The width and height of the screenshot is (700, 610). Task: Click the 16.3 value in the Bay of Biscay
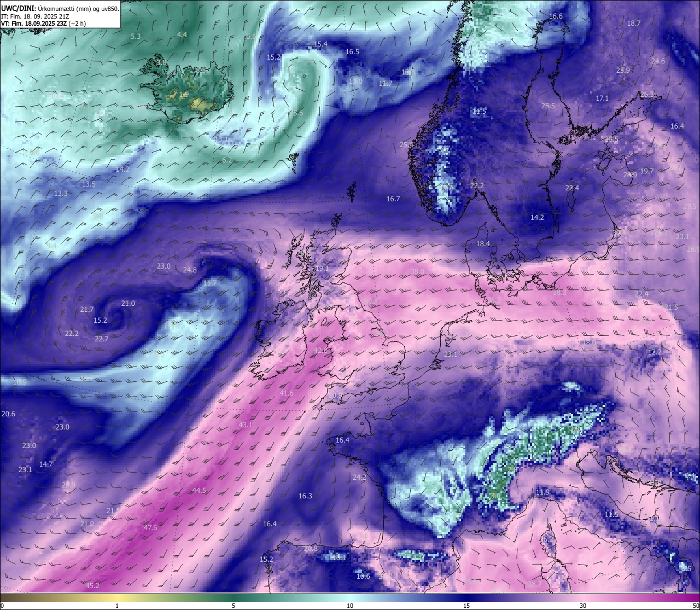click(305, 496)
